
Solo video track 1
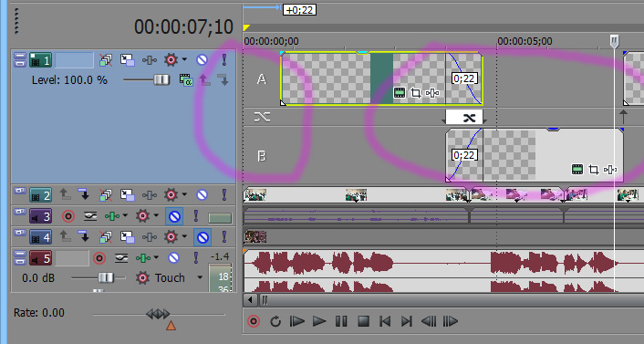[x=224, y=60]
